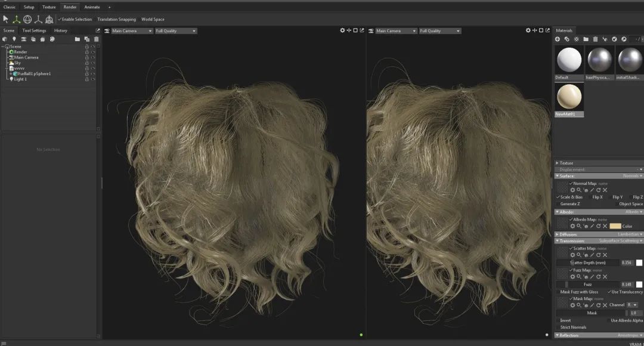Open left viewport Main Camera dropdown
The image size is (644, 346).
(132, 31)
